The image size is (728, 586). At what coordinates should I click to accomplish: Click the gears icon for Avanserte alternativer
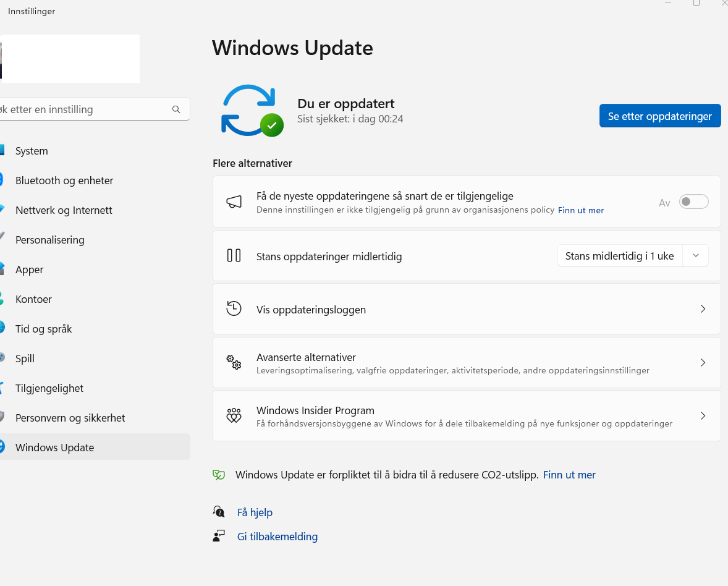click(234, 362)
